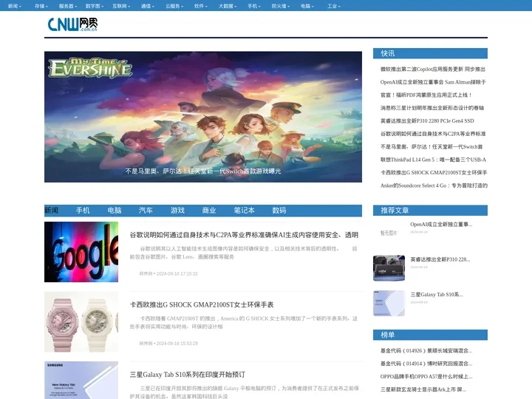Open the 数字图 dropdown menu
This screenshot has height=399, width=532.
tap(95, 6)
